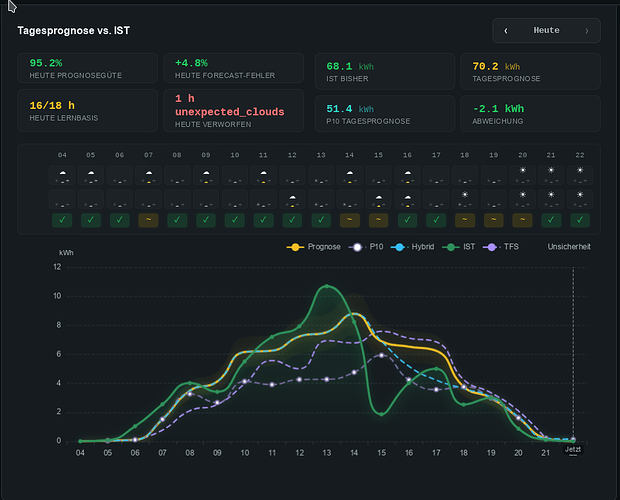This screenshot has height=500, width=620.
Task: Click the hour header label 22
Action: click(580, 155)
